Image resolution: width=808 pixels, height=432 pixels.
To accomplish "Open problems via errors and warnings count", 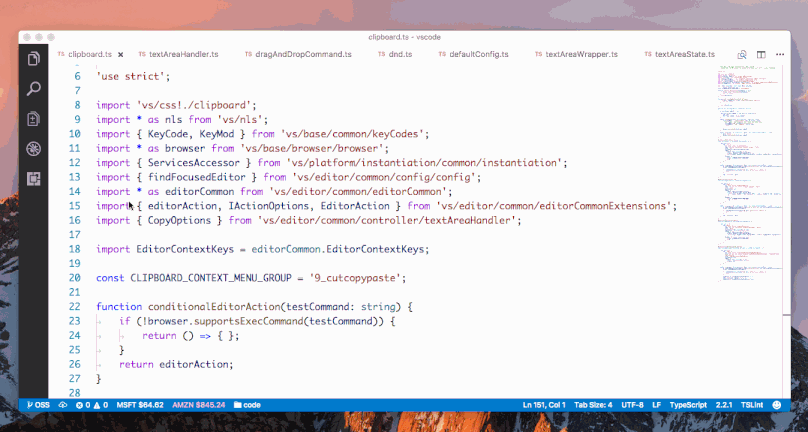I will coord(92,405).
